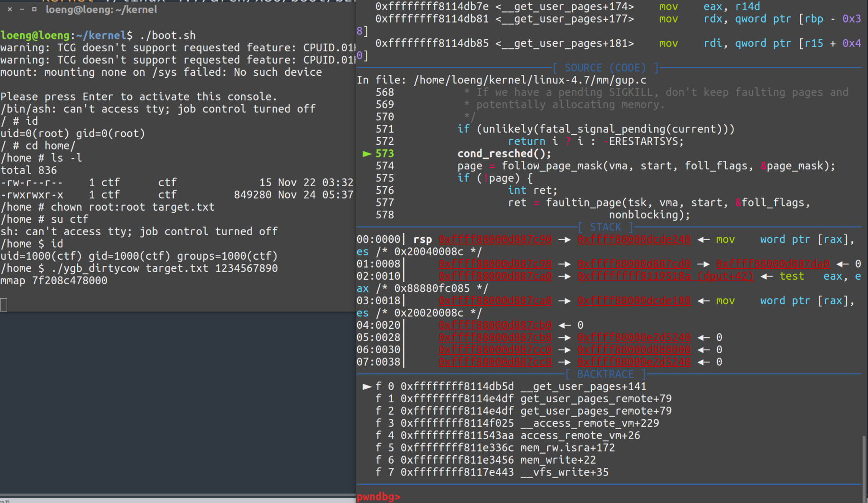Click the loeng@loeng:~/kernel window title
Image resolution: width=868 pixels, height=503 pixels.
coord(101,10)
